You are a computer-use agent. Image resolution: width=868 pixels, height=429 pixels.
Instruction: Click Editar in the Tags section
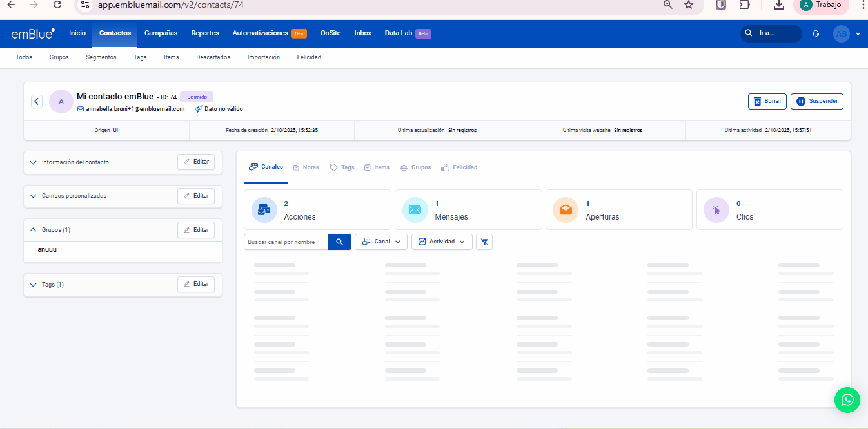196,284
